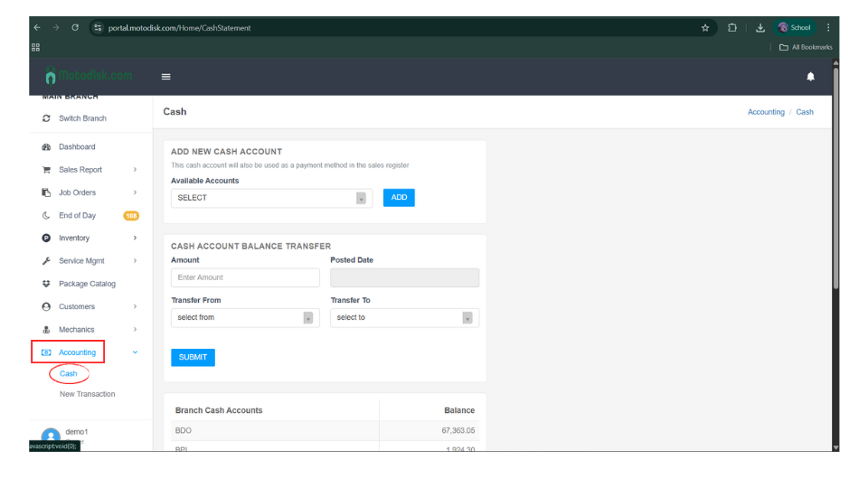Image resolution: width=868 pixels, height=488 pixels.
Task: Select Cash under Accounting
Action: pos(69,373)
